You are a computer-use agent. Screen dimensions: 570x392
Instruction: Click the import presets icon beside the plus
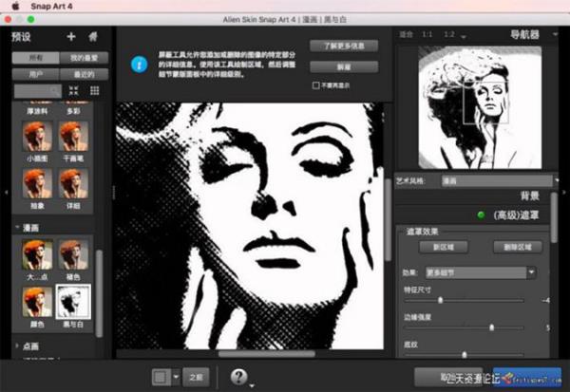click(x=92, y=36)
